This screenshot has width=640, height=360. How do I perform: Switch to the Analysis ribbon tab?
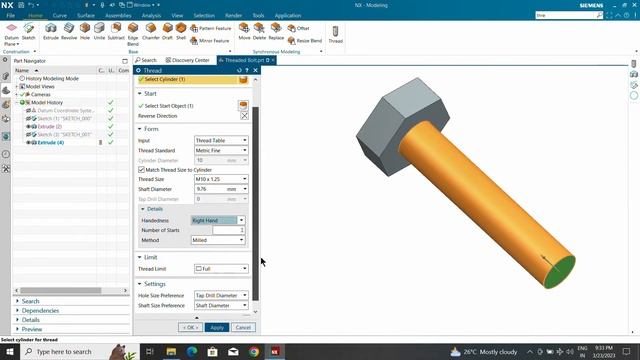point(151,16)
